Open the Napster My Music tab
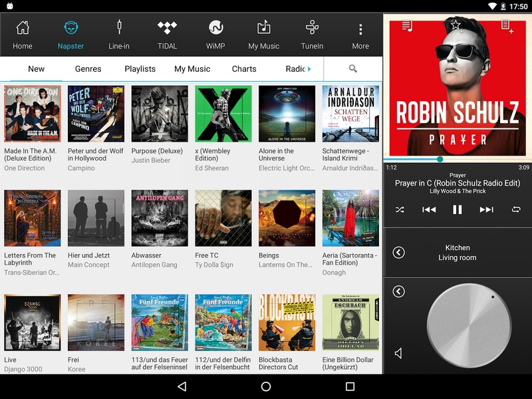 192,69
